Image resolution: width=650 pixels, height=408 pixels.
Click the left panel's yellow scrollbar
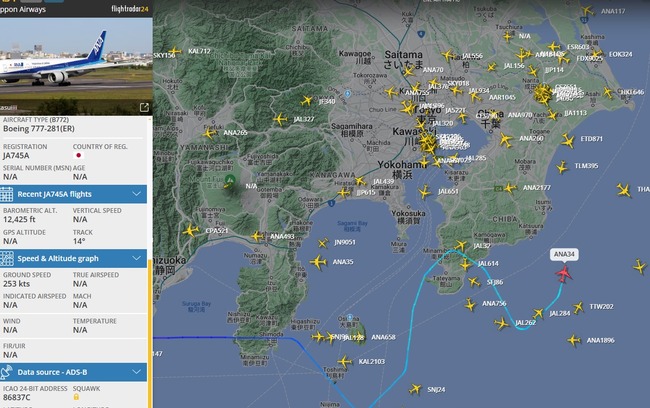pos(150,333)
